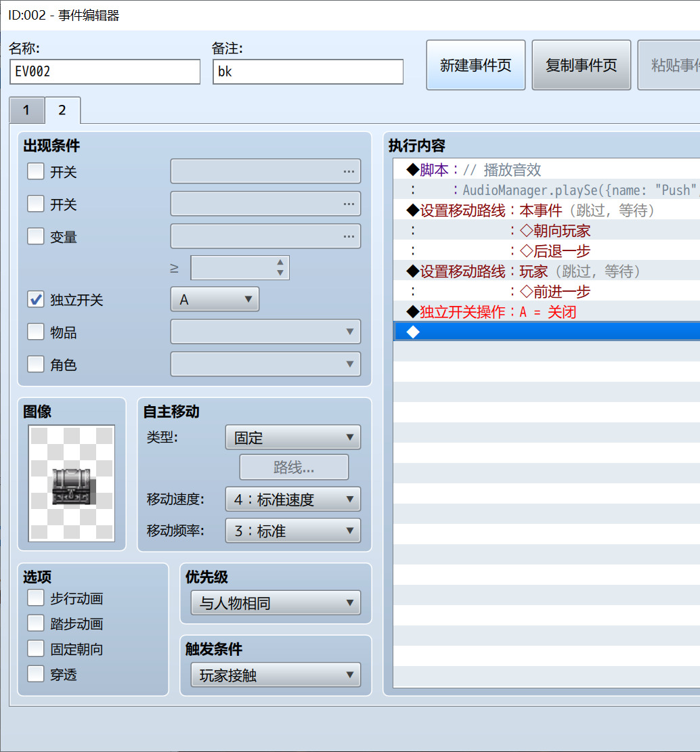The height and width of the screenshot is (752, 700).
Task: Select the 前进一步 route step
Action: 546,292
